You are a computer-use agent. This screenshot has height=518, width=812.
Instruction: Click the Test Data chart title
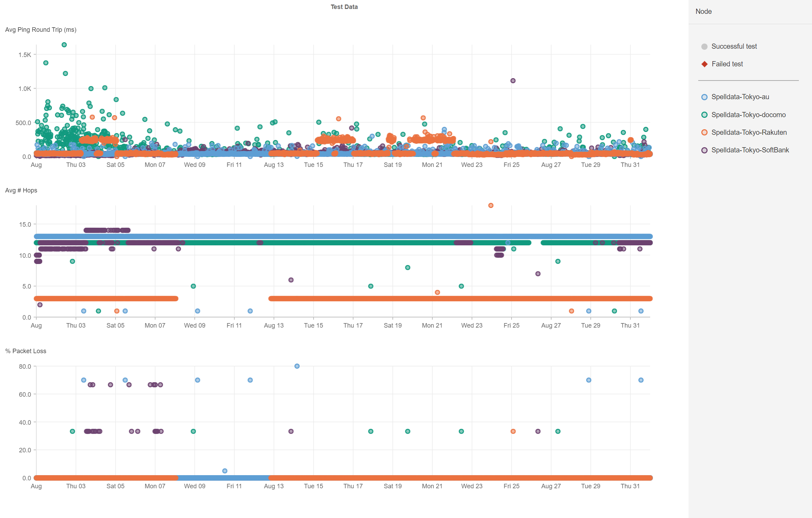pyautogui.click(x=344, y=7)
